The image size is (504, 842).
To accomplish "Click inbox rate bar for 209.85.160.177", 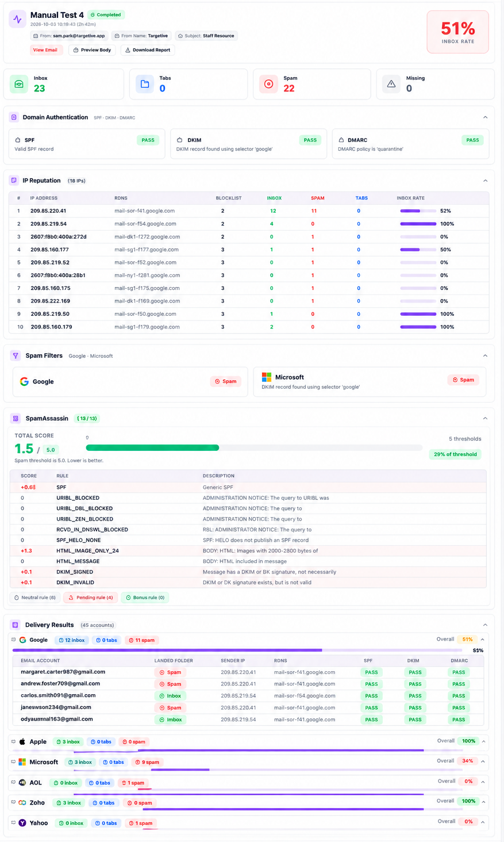I will (418, 250).
